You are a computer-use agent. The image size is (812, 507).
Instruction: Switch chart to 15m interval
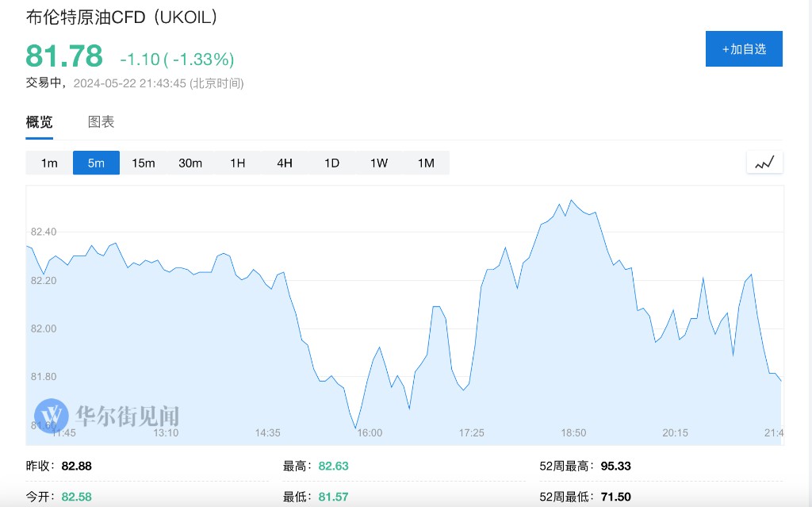tap(143, 163)
